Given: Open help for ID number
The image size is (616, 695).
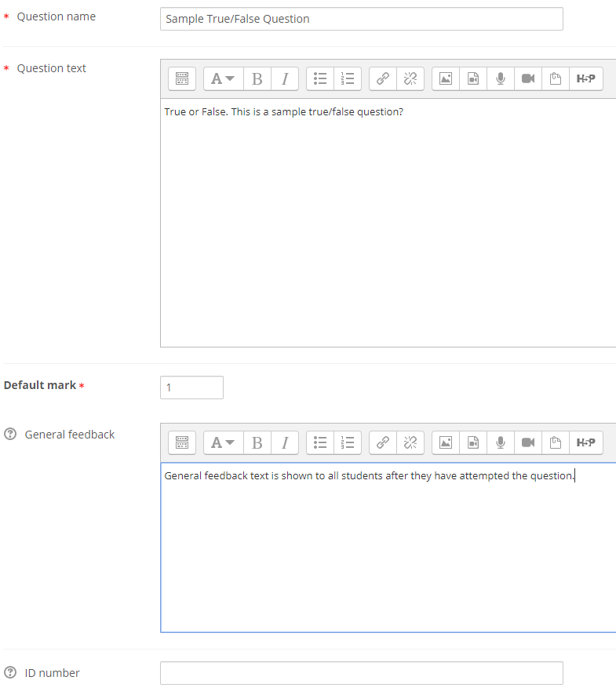Looking at the screenshot, I should click(10, 672).
